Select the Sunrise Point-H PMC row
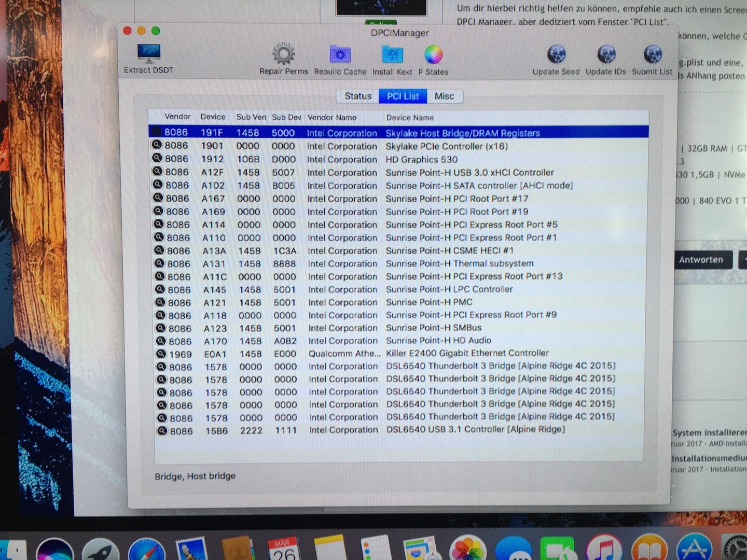 pos(399,302)
